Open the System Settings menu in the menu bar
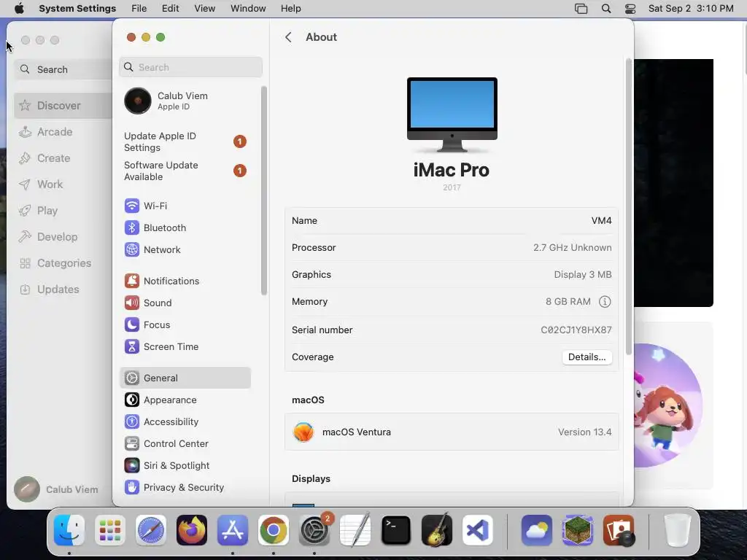The width and height of the screenshot is (747, 560). click(x=77, y=8)
